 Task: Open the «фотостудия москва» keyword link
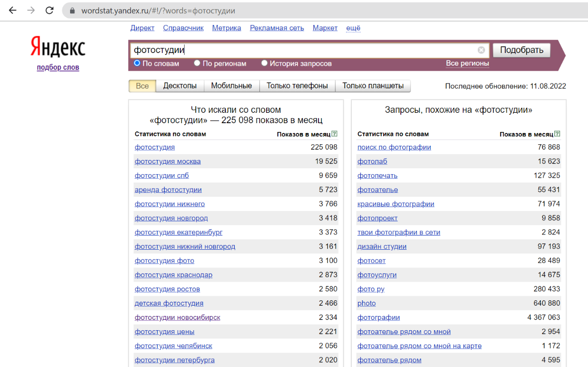point(168,161)
